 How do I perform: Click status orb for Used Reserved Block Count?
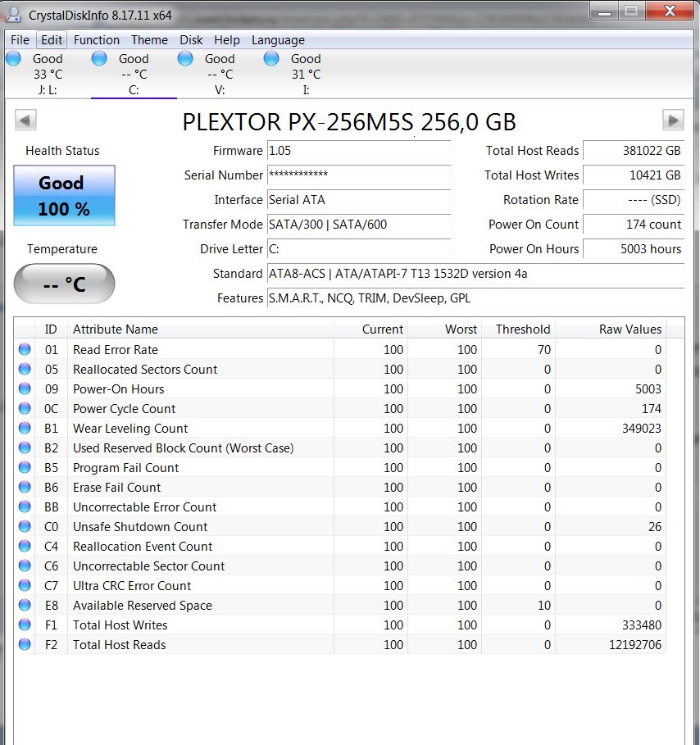[25, 447]
